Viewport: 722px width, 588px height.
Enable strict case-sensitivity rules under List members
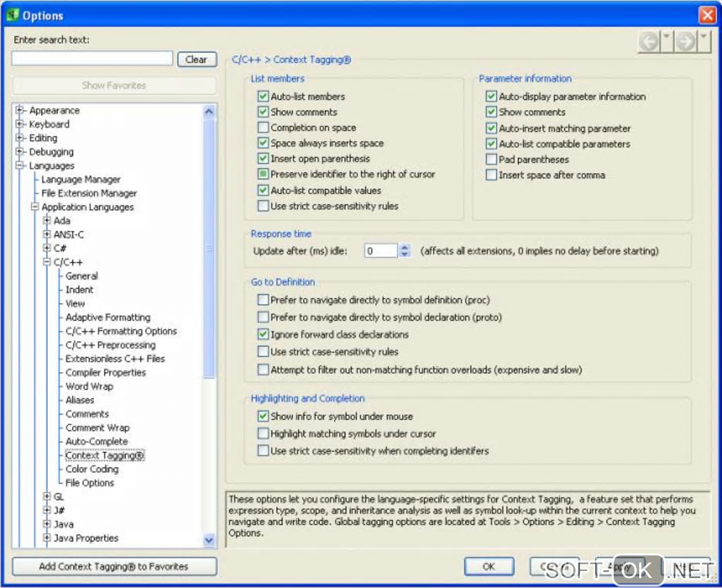tap(263, 206)
